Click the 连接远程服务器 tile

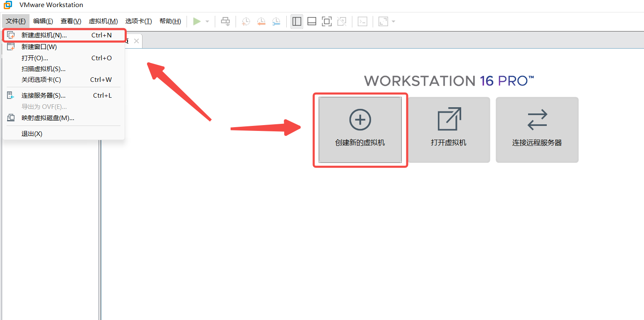[x=537, y=130]
